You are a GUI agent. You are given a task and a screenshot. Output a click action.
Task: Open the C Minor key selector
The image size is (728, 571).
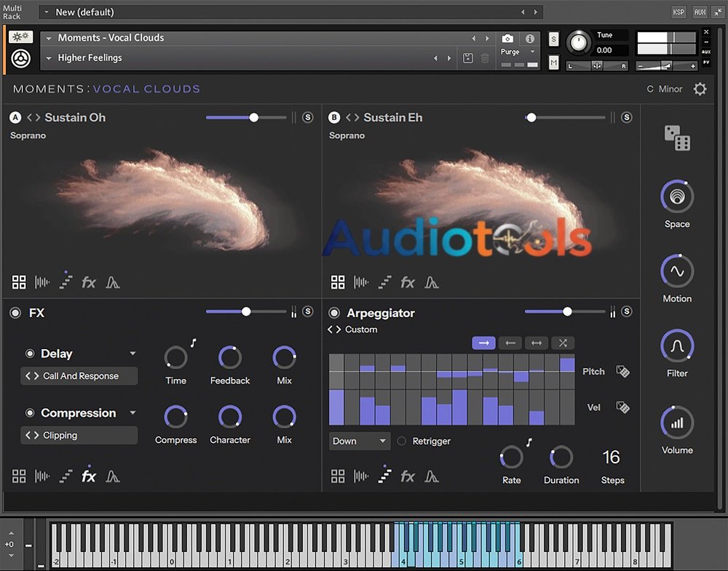[665, 89]
